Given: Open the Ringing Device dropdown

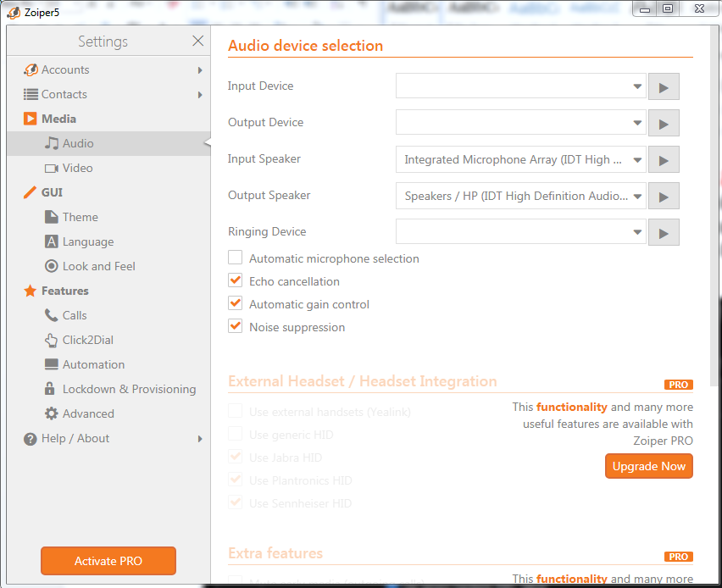Looking at the screenshot, I should [521, 231].
